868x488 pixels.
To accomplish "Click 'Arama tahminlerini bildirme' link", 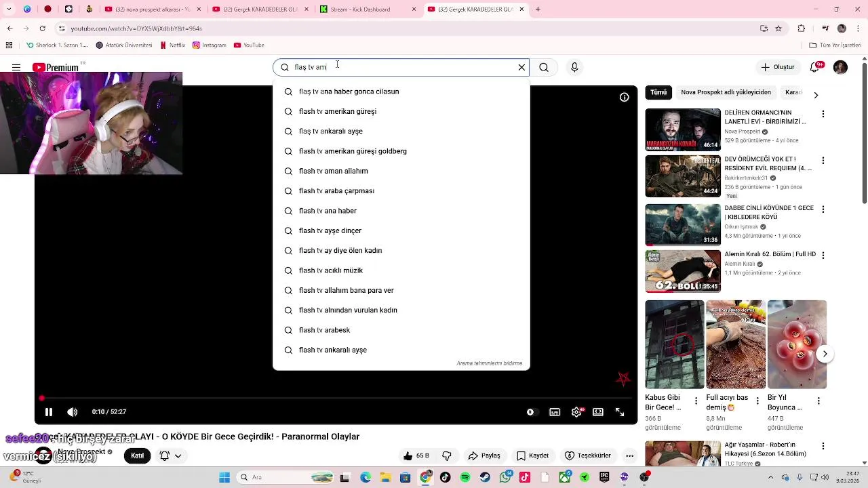I will click(489, 363).
